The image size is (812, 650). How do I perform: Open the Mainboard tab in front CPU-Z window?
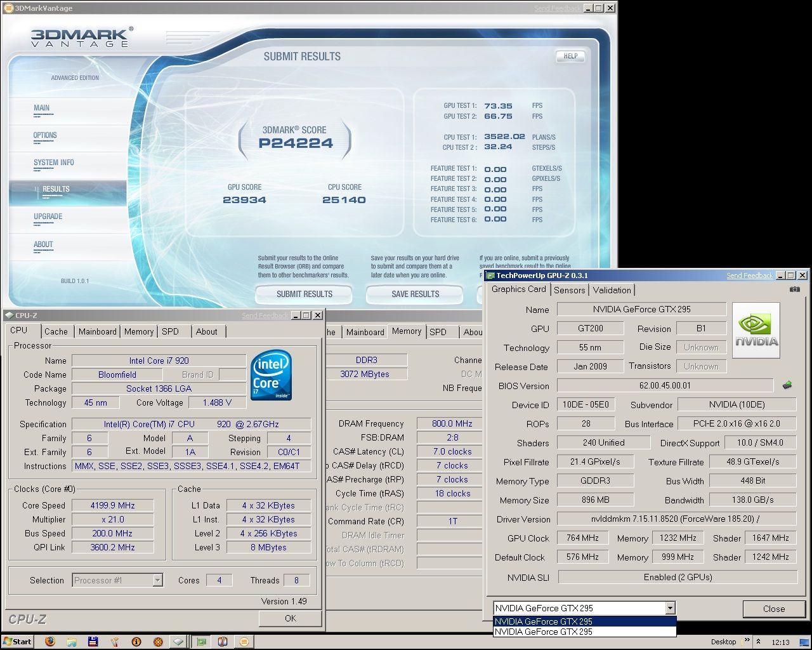tap(98, 331)
